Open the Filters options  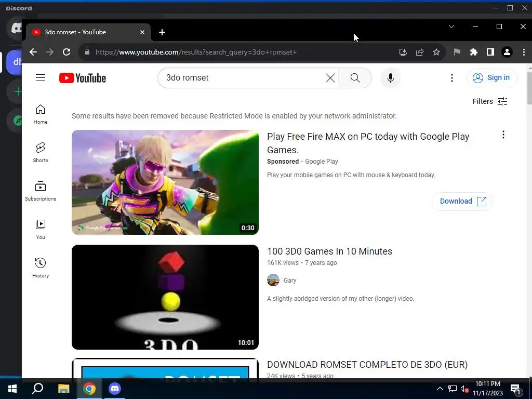click(x=489, y=101)
